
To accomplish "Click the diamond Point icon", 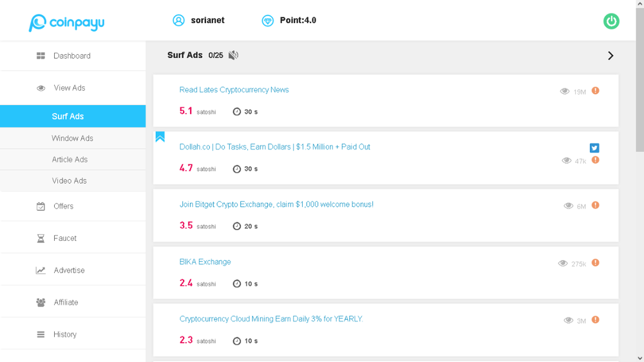I will click(x=268, y=21).
